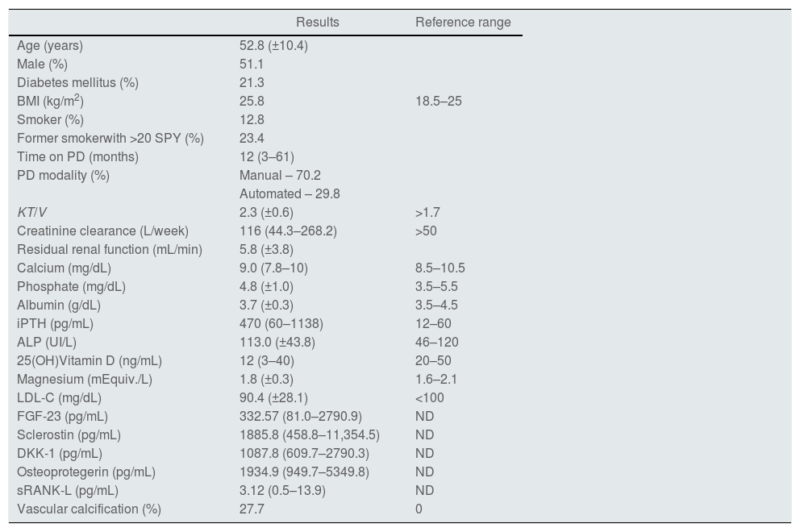This screenshot has width=800, height=532.
Task: Click the Creatinine clearance result value
Action: click(288, 231)
